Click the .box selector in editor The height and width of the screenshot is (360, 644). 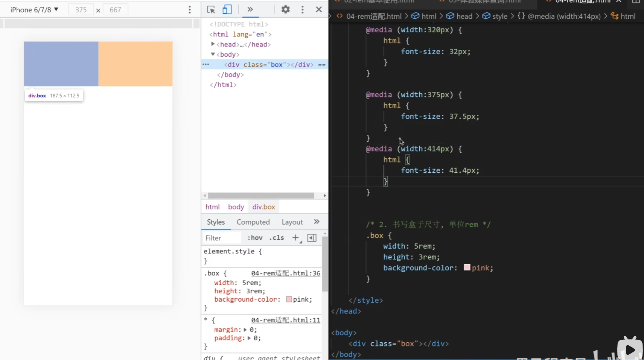pyautogui.click(x=375, y=235)
